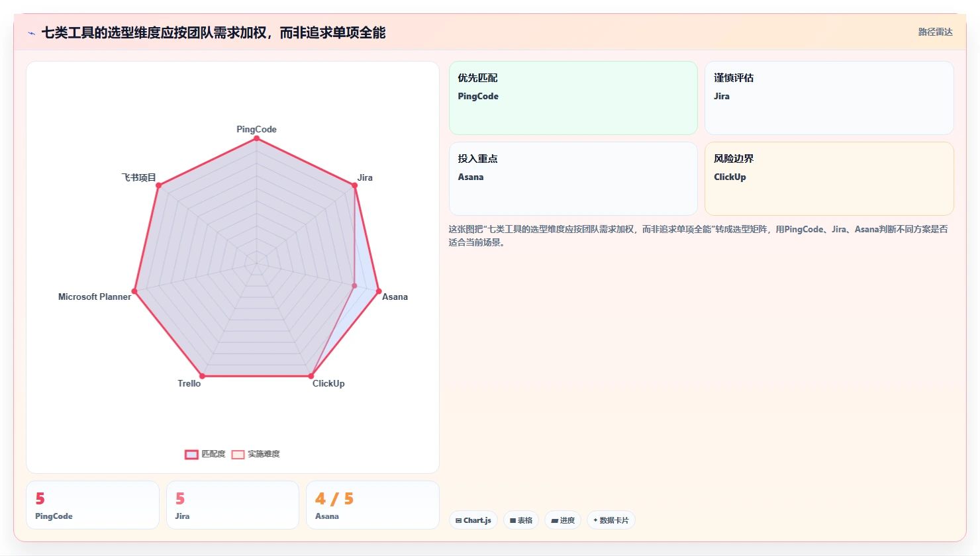980x556 pixels.
Task: Click the Trello axis label on radar
Action: pyautogui.click(x=189, y=383)
